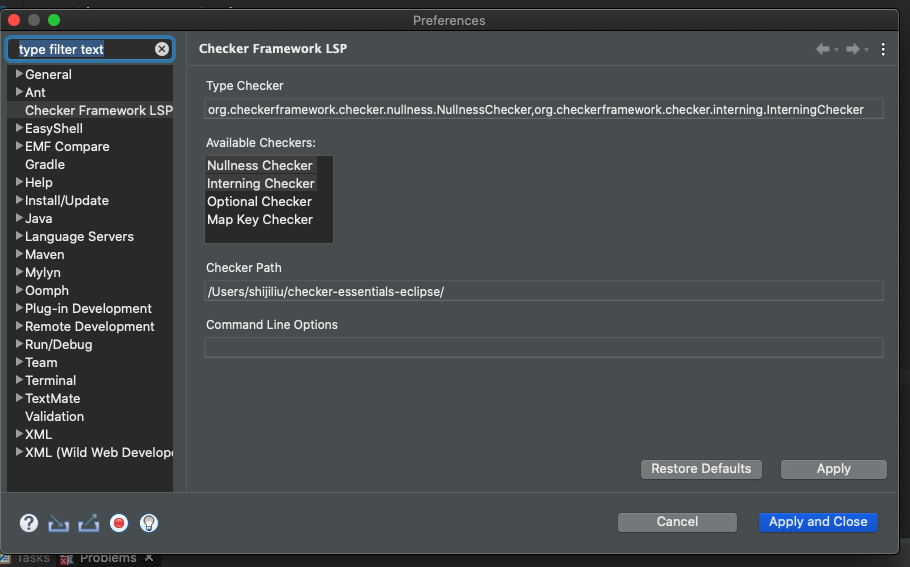Image resolution: width=910 pixels, height=567 pixels.
Task: Open the Help icon at bottom left
Action: [28, 523]
